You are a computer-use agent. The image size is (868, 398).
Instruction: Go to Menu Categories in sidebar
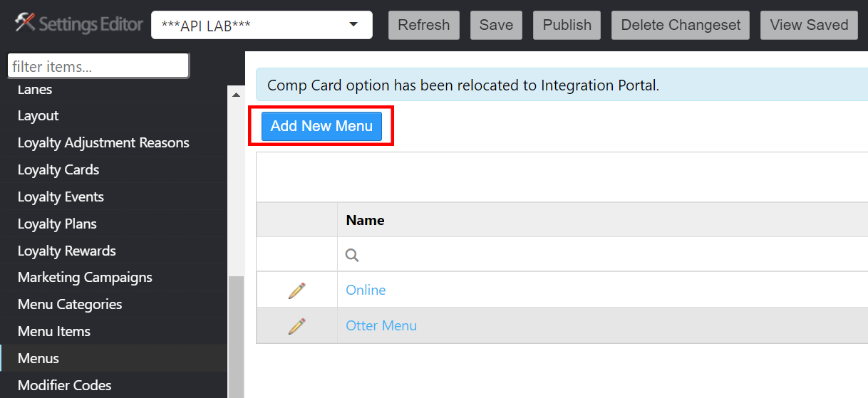pos(70,304)
